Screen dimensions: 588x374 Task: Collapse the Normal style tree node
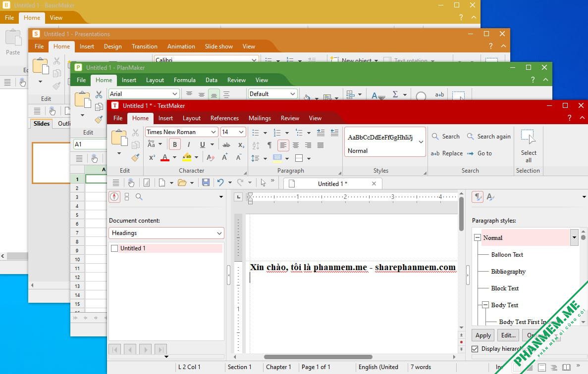(478, 237)
